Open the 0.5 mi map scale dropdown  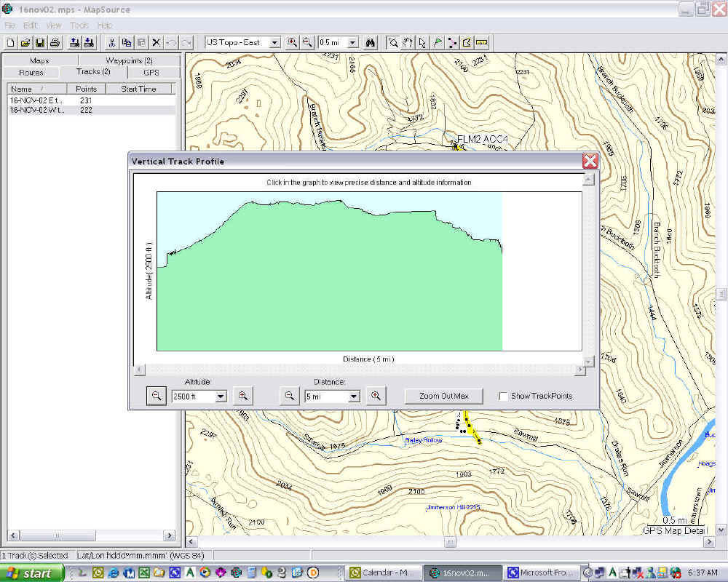click(353, 43)
